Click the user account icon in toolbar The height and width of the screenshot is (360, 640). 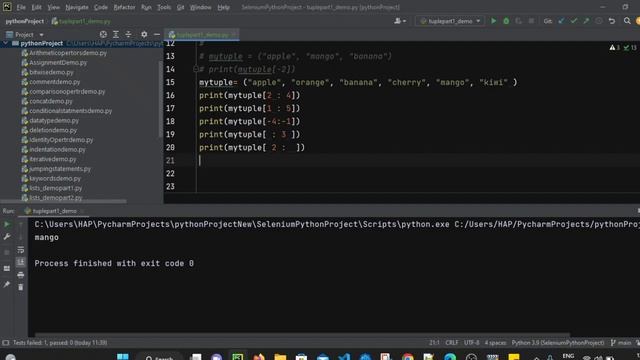pos(400,21)
